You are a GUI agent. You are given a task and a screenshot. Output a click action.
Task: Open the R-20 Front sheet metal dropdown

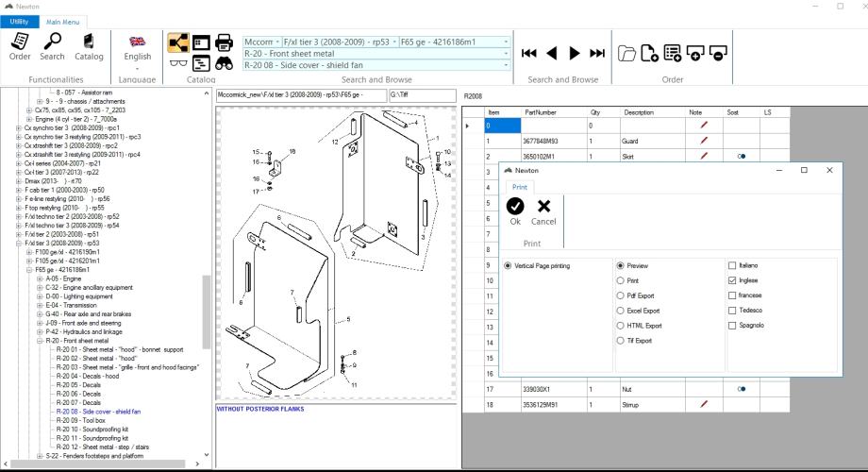coord(506,54)
